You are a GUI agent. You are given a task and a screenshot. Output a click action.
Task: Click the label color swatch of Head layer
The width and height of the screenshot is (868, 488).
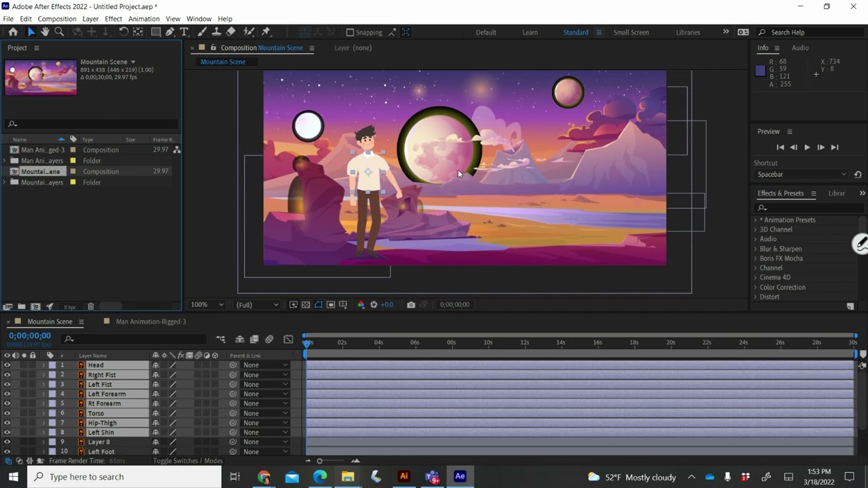click(x=52, y=365)
